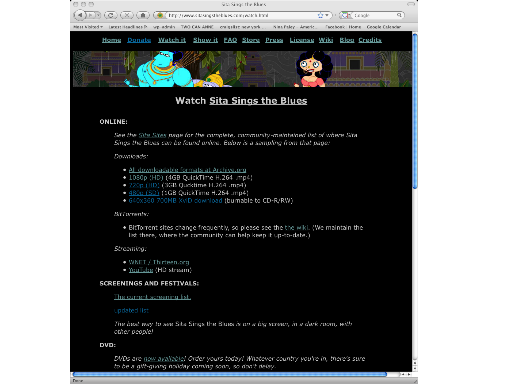Open the YouTube HD stream link
The image size is (512, 384).
(x=141, y=270)
